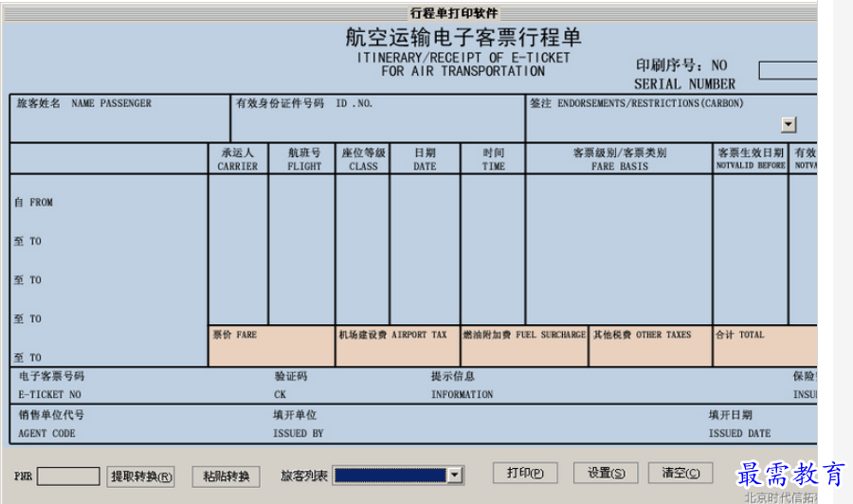Click the 提示信息 INFORMATION label
The image size is (853, 504).
point(462,385)
